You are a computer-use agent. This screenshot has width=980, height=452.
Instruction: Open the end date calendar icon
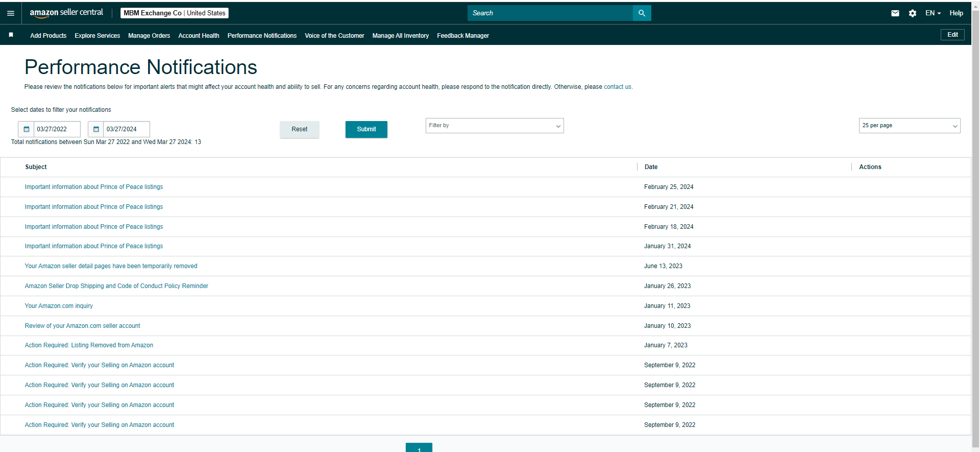(96, 129)
